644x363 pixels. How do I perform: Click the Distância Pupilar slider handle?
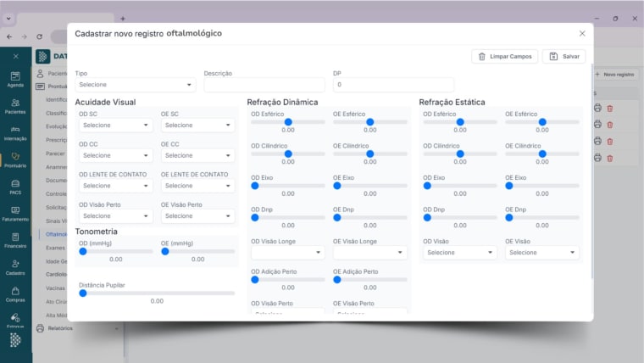point(83,293)
